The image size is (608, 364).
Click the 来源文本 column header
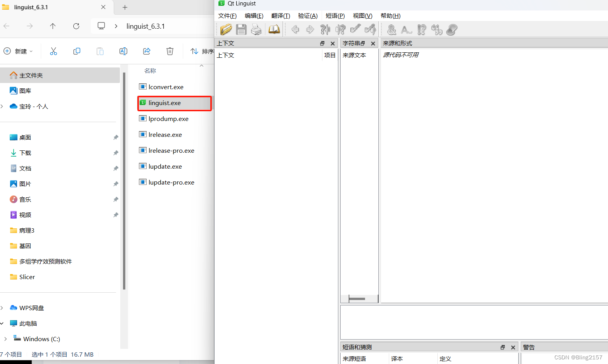click(x=359, y=55)
